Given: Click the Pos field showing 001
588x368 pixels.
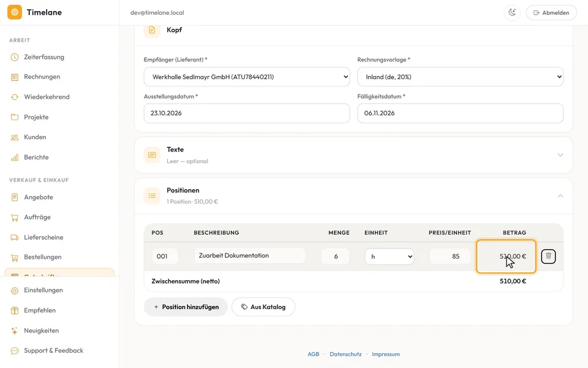Looking at the screenshot, I should click(165, 256).
